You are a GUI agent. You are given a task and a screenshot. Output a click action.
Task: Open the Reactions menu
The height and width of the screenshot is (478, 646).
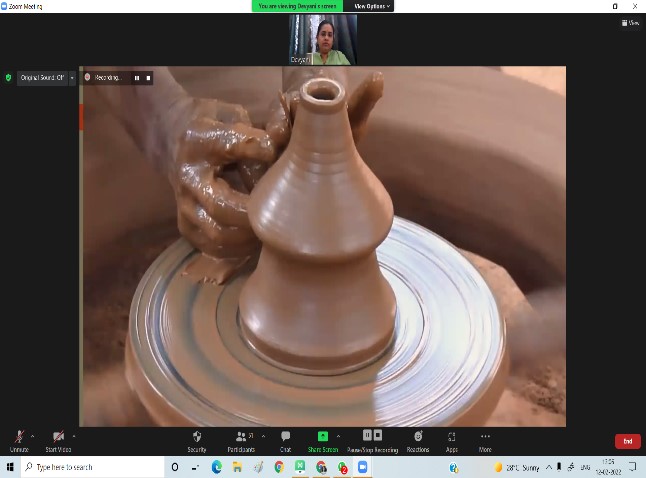pos(417,438)
